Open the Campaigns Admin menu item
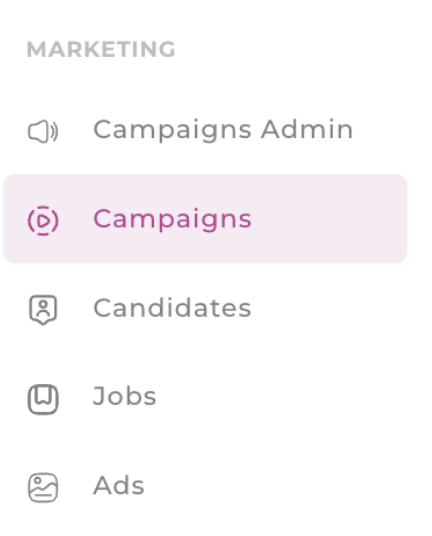The height and width of the screenshot is (536, 432). [x=205, y=130]
